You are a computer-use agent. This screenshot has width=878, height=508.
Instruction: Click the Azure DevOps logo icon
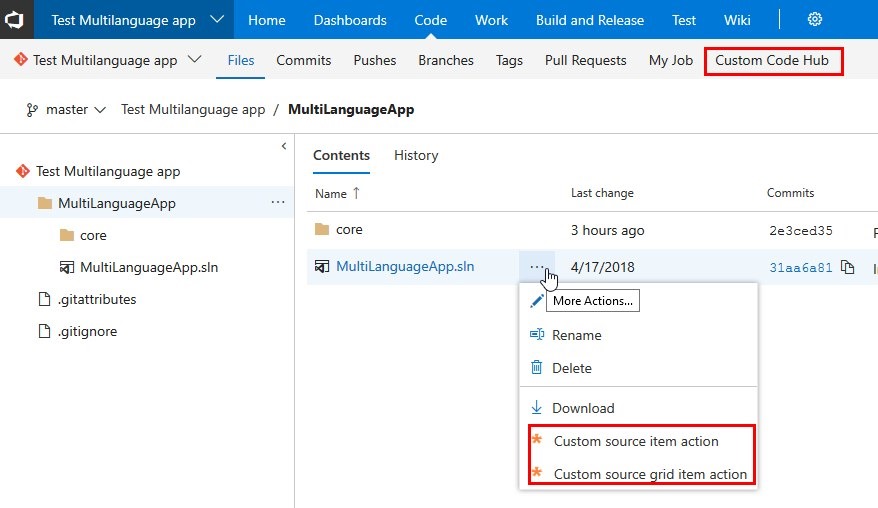pos(18,20)
